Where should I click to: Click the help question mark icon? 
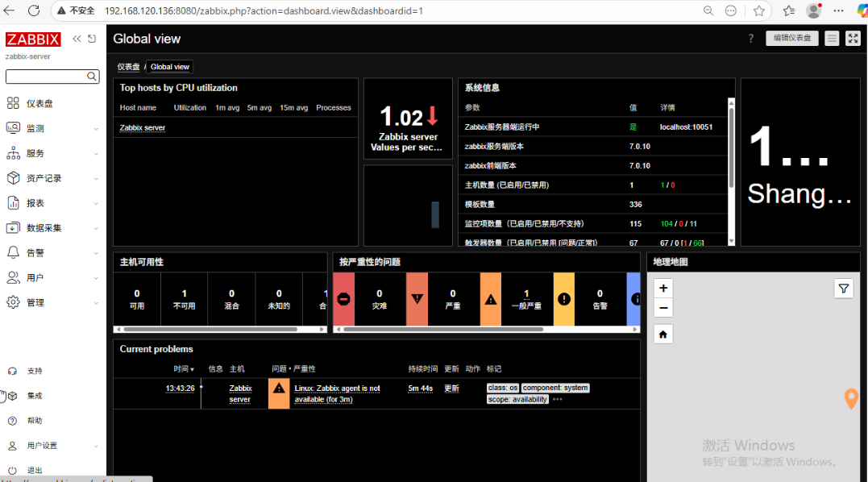coord(750,39)
